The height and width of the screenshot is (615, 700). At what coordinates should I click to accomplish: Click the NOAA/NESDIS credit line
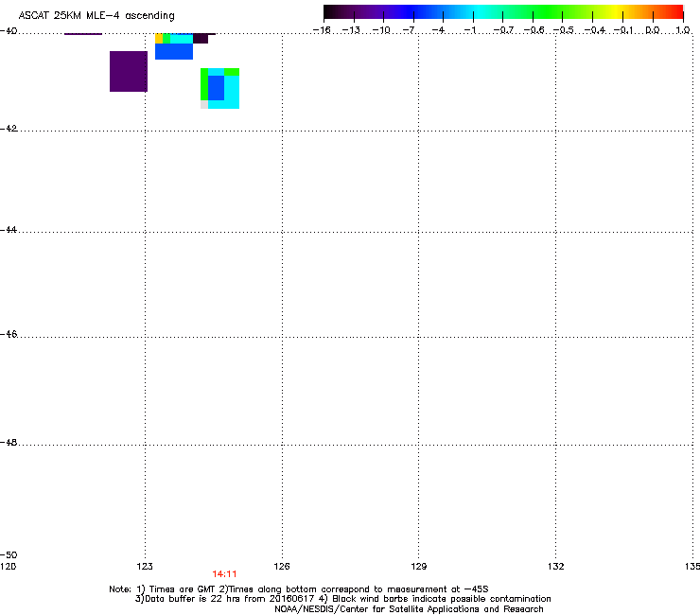(x=409, y=609)
